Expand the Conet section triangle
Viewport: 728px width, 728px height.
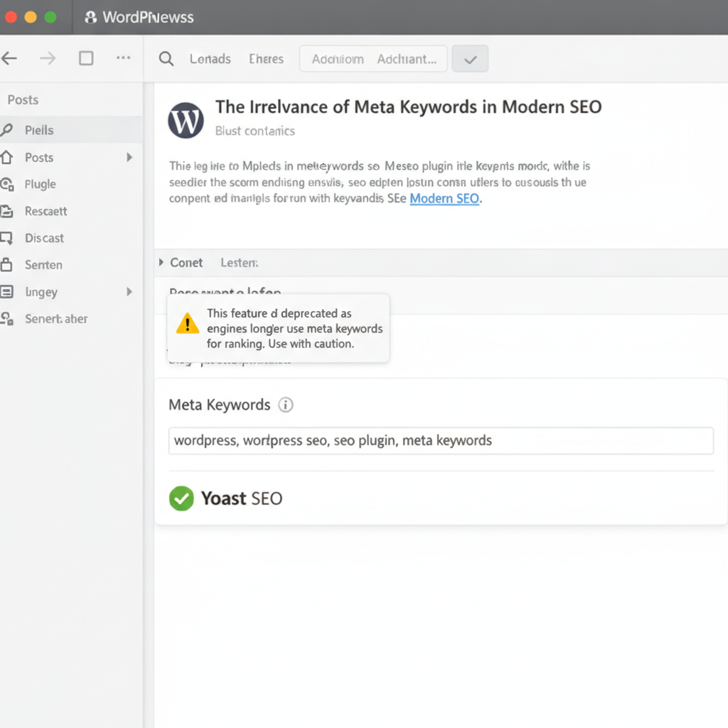point(161,262)
